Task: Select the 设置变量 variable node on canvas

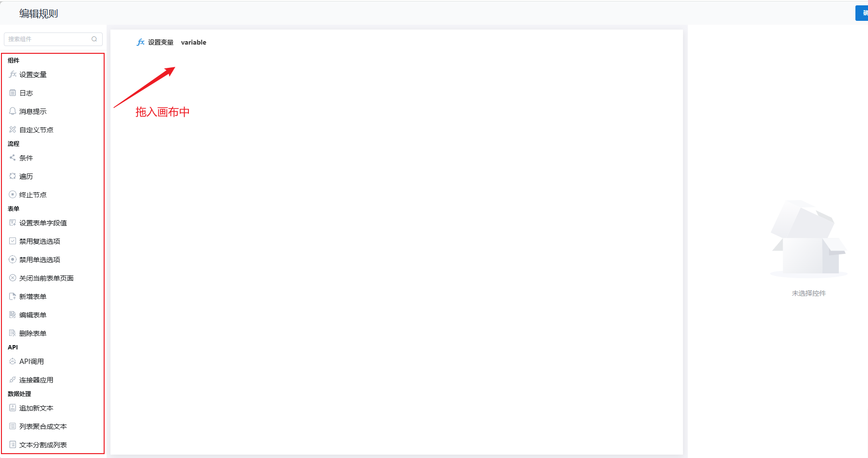Action: pos(172,42)
